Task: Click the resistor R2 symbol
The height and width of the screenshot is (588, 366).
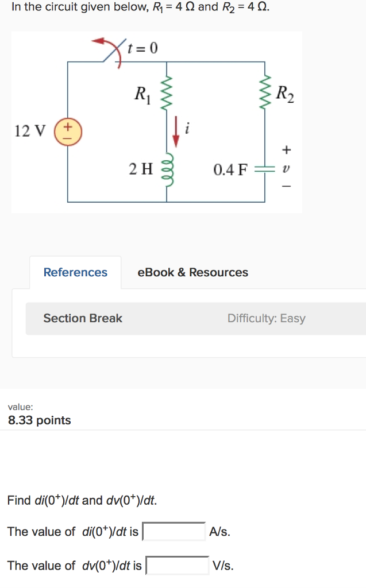Action: click(265, 94)
